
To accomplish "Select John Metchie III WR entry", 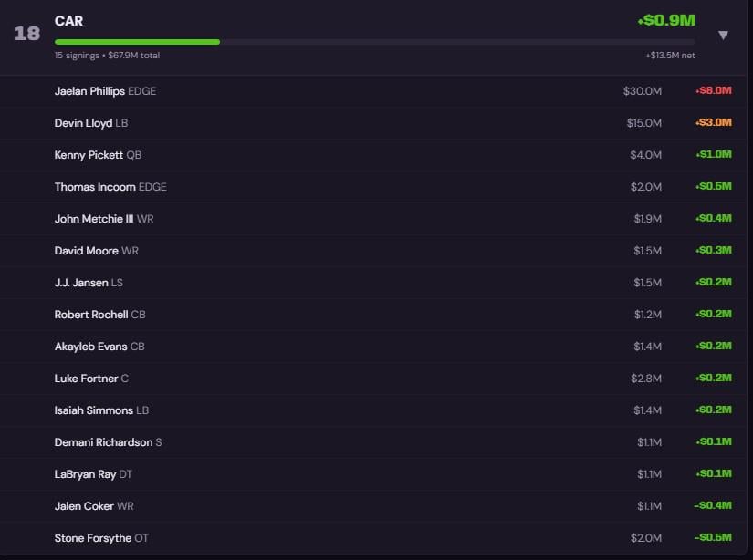I will tap(93, 219).
